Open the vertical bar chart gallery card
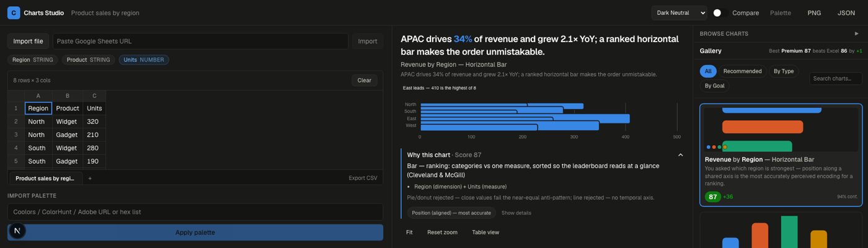868x248 pixels. click(x=781, y=231)
